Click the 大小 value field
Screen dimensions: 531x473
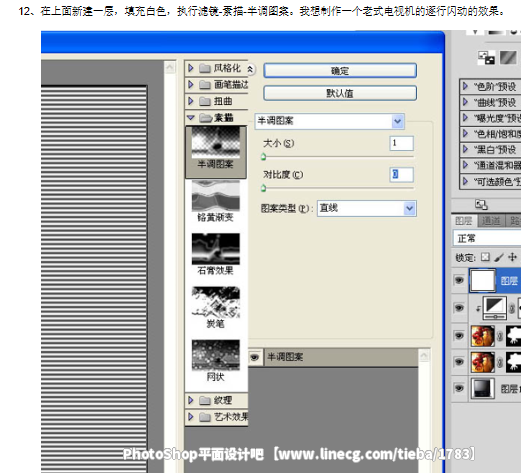(402, 143)
